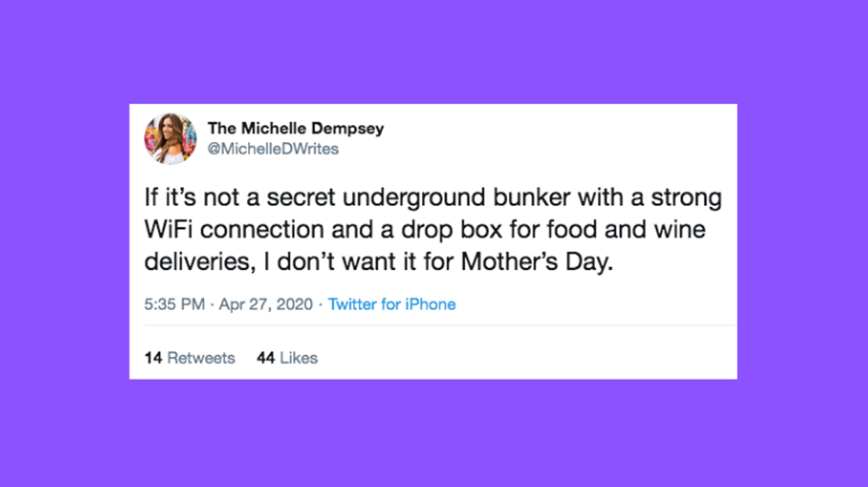Click the divider line above retweet stats
This screenshot has height=487, width=868.
439,325
